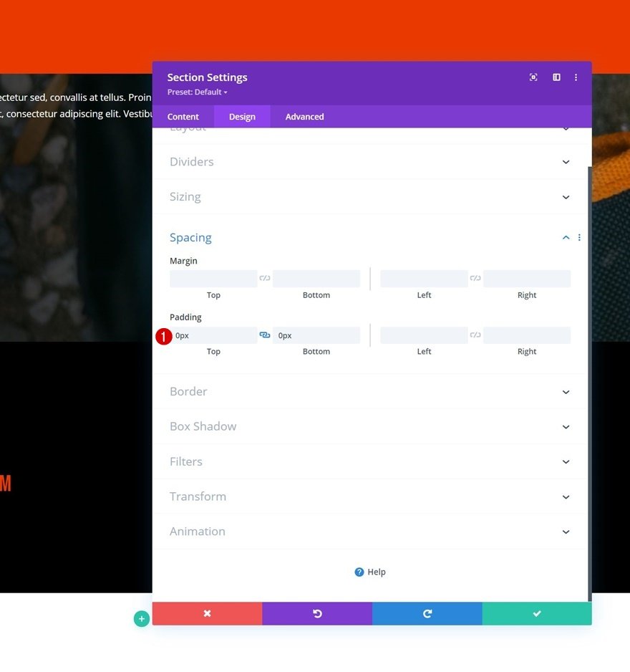Click the blue redo arrow button

click(427, 613)
